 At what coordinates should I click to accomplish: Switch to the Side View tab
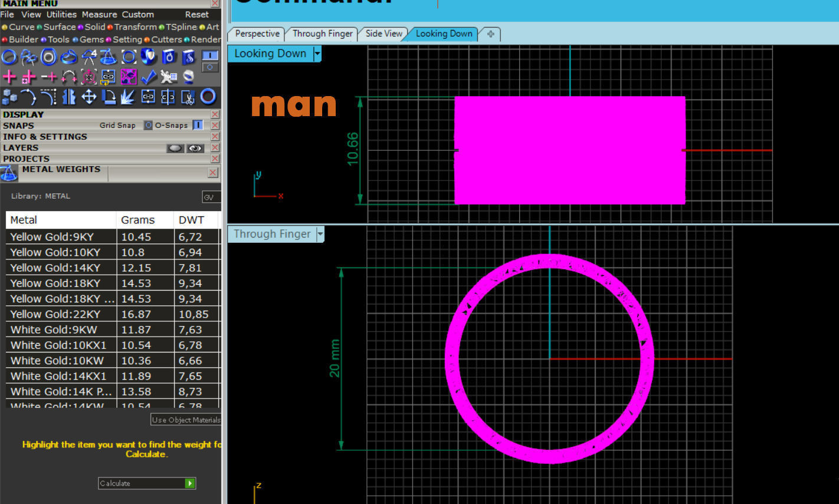pos(384,34)
